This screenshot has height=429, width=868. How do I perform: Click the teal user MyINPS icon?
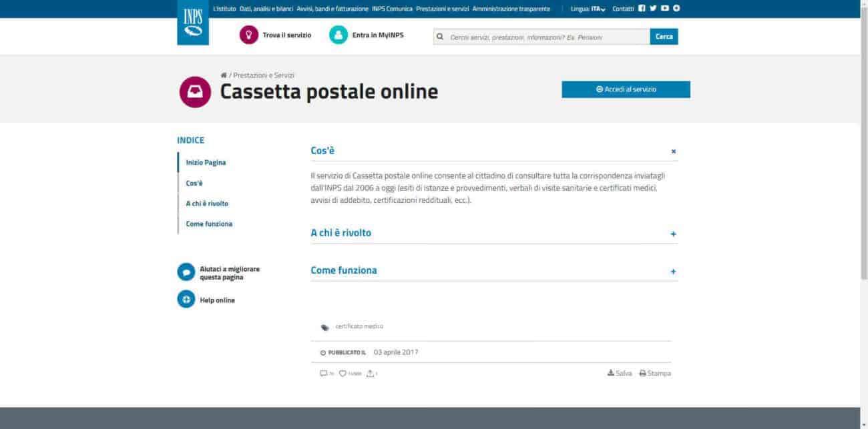tap(339, 35)
